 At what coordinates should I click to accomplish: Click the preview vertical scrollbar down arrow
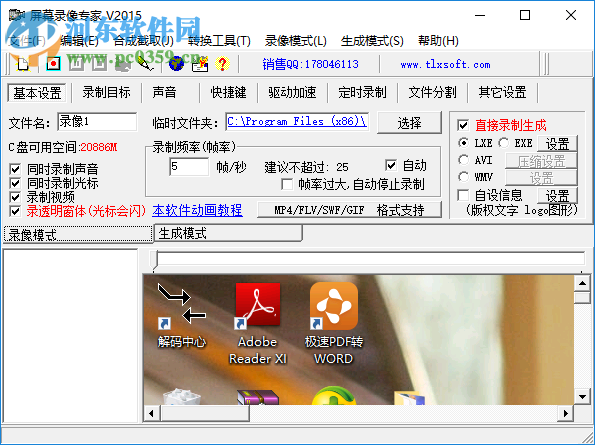(582, 397)
